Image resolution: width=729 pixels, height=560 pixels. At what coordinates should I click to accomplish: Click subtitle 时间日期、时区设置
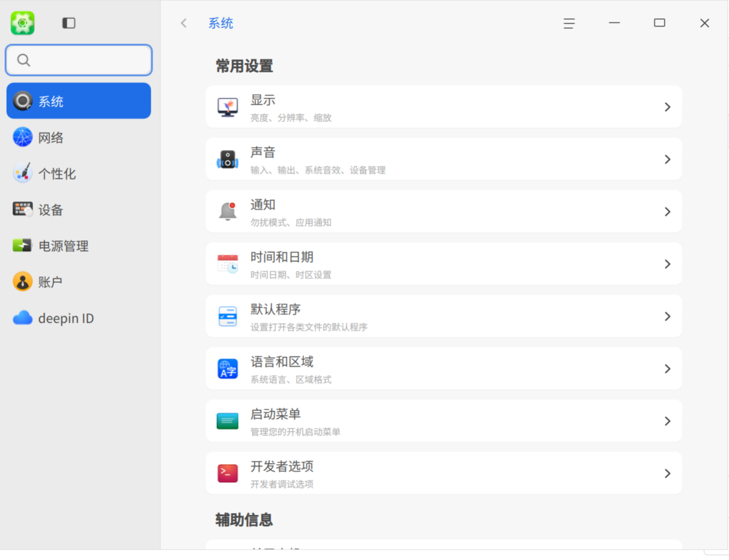tap(291, 275)
